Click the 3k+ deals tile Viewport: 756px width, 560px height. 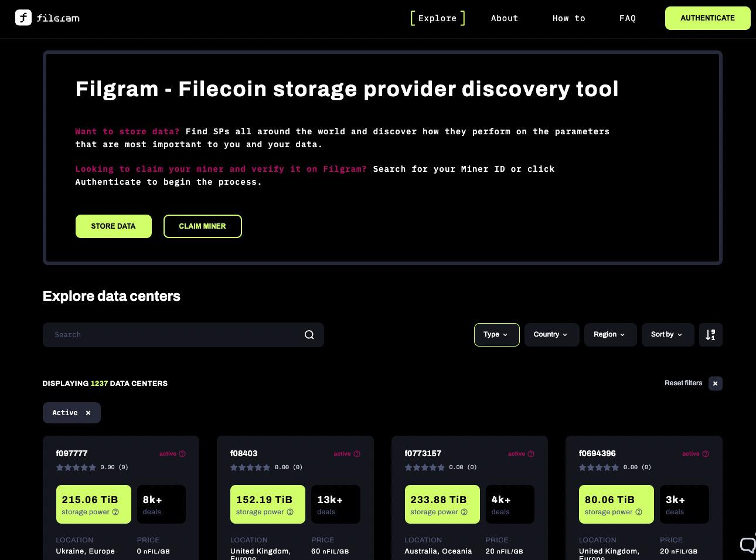pyautogui.click(x=685, y=504)
